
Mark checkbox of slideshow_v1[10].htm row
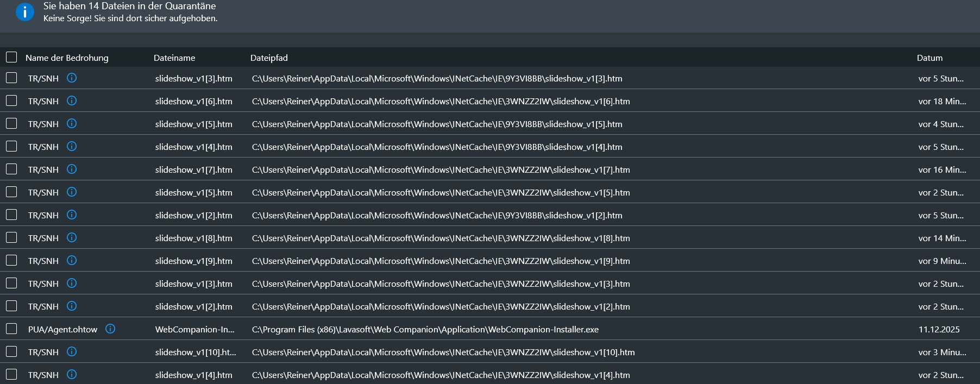click(11, 351)
